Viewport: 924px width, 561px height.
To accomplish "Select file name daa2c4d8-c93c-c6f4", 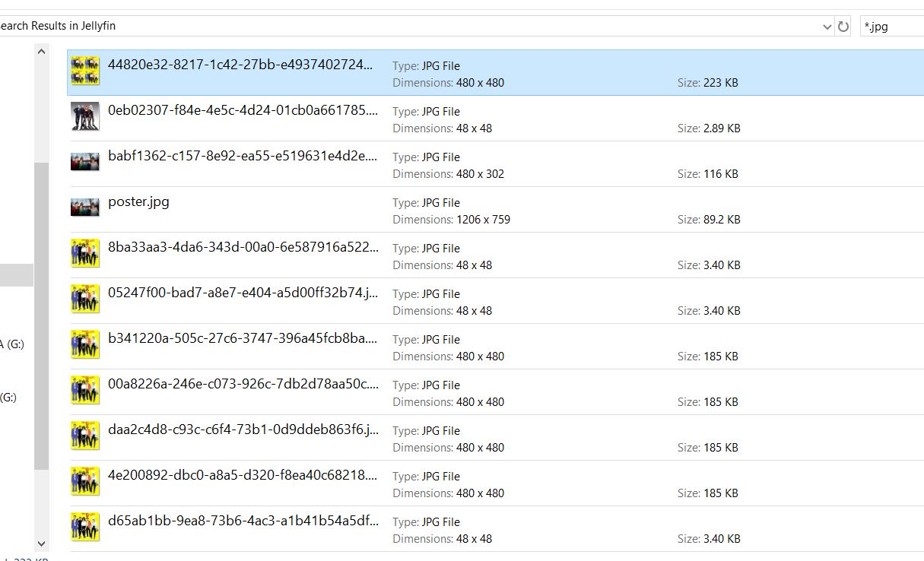I will coord(243,429).
